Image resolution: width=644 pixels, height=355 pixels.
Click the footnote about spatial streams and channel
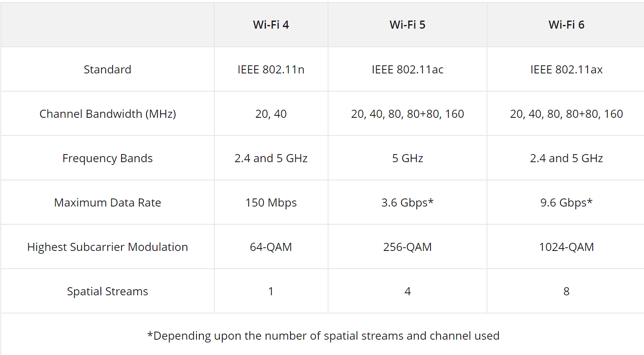323,336
